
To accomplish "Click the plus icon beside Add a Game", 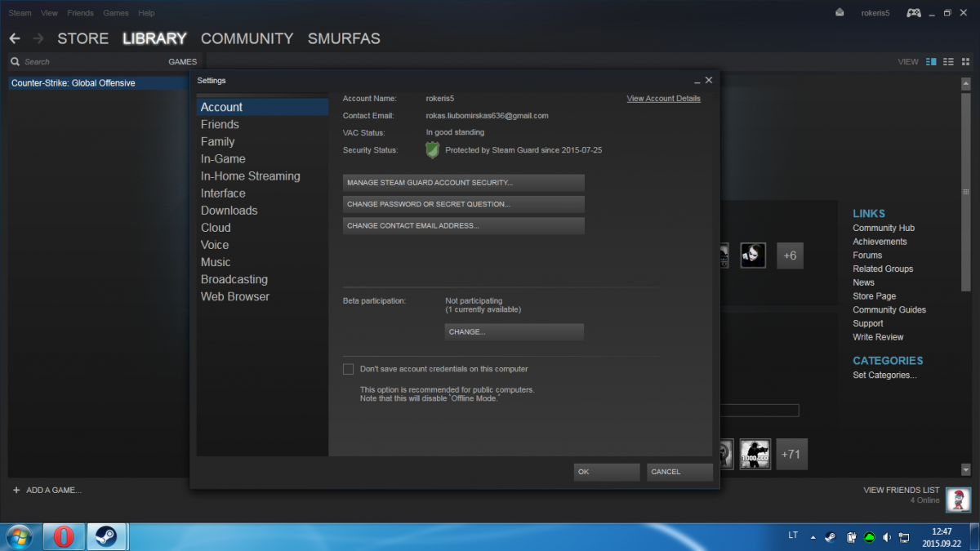I will click(16, 490).
